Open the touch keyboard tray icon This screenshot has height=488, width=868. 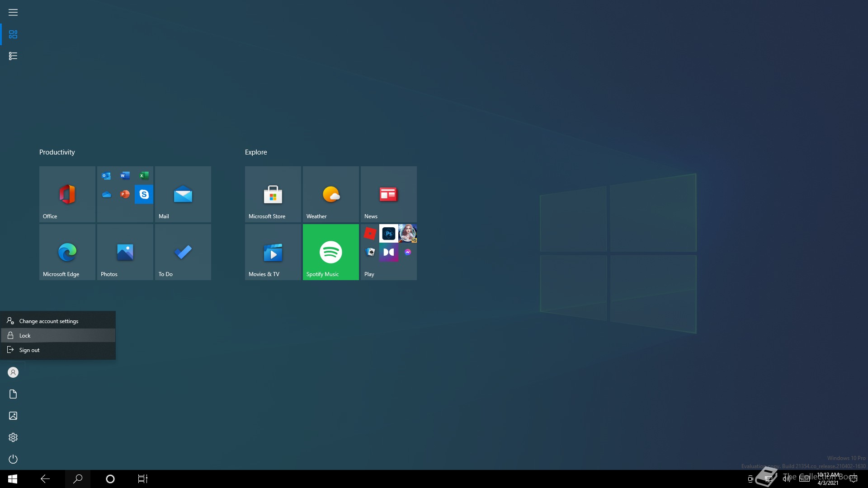coord(805,479)
